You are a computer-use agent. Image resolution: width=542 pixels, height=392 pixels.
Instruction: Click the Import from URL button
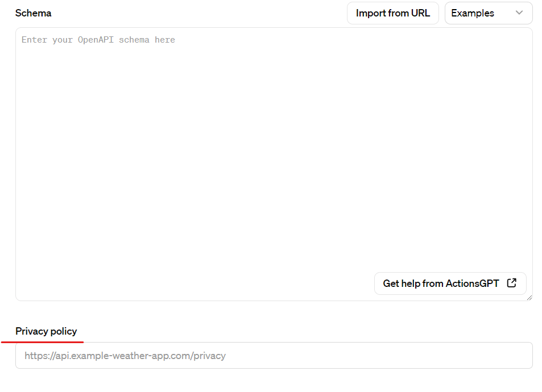click(x=392, y=13)
